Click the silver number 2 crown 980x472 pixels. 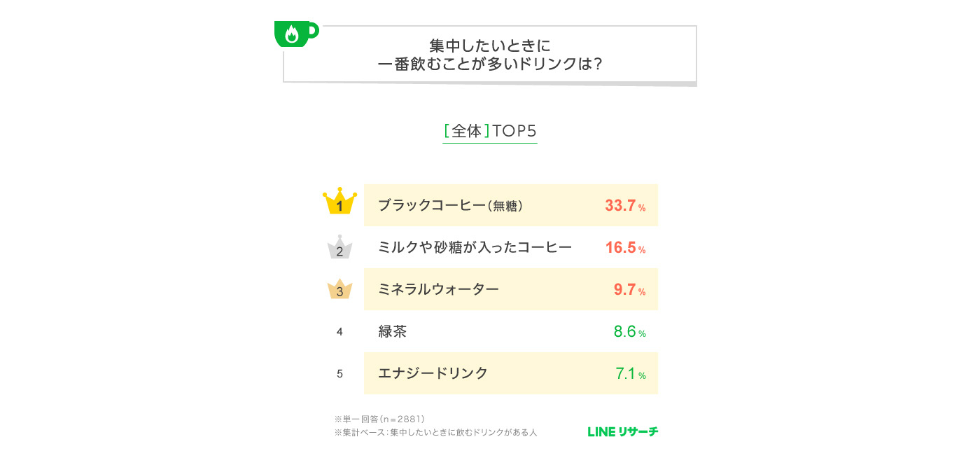(339, 248)
